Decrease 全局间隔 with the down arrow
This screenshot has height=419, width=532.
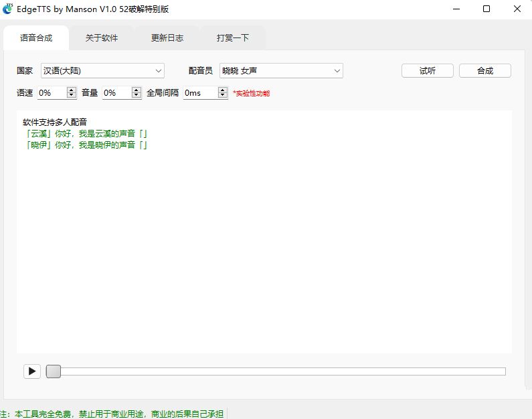coord(223,95)
